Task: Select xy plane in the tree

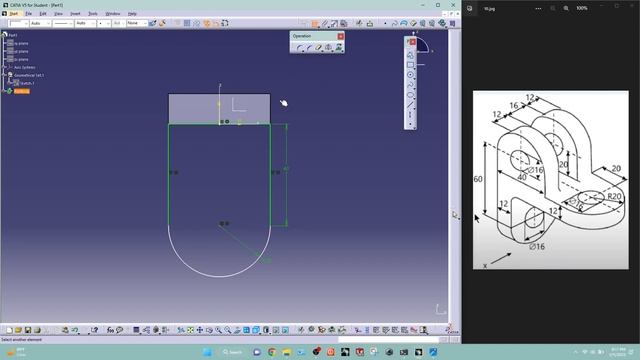Action: pos(21,43)
